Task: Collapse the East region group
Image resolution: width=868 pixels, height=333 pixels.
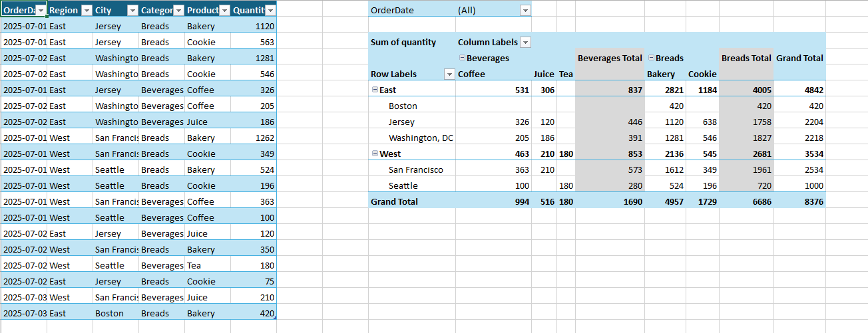Action: (x=375, y=90)
